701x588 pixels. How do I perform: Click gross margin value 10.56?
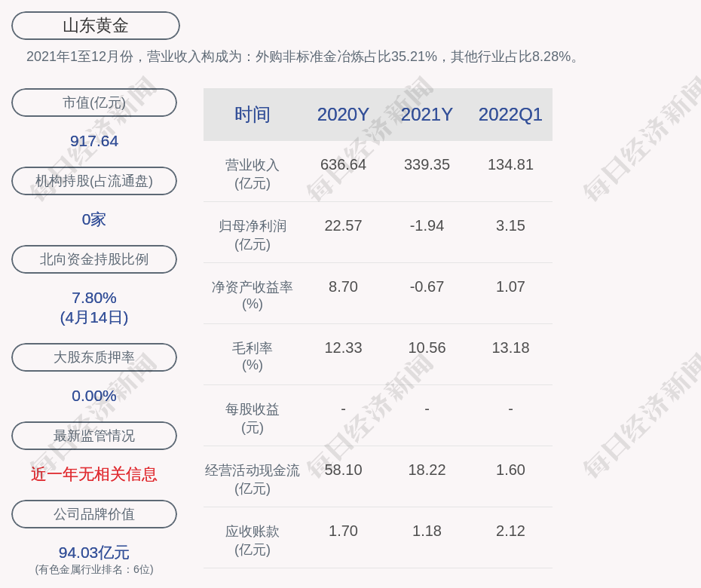point(427,348)
